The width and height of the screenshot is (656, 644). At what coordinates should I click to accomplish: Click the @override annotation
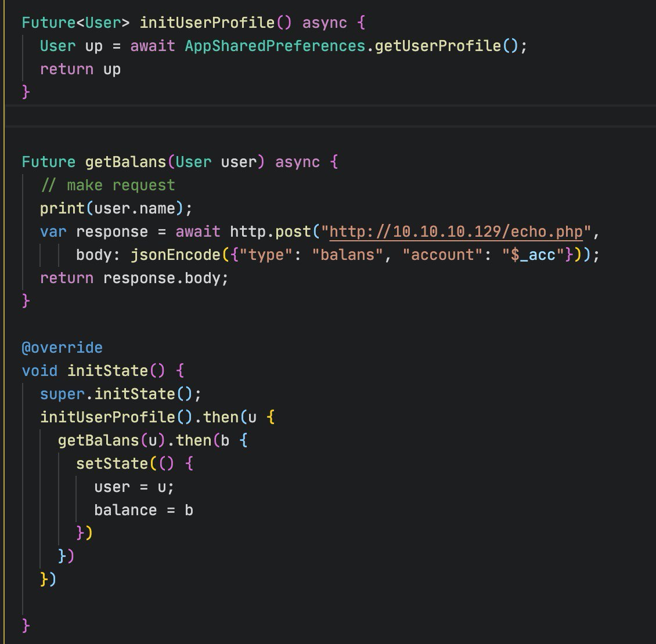(62, 348)
